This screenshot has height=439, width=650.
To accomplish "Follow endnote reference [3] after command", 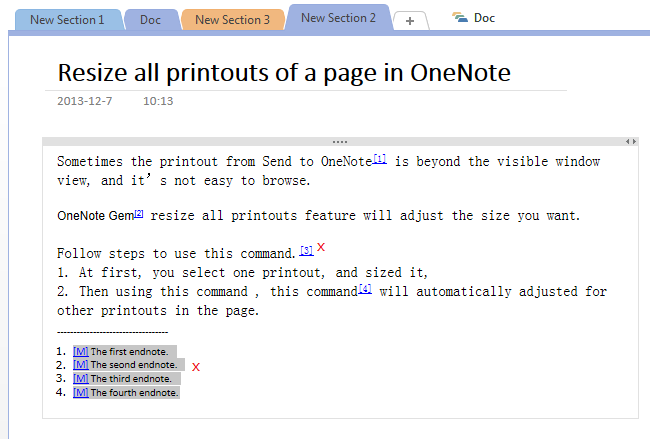I will coord(306,250).
